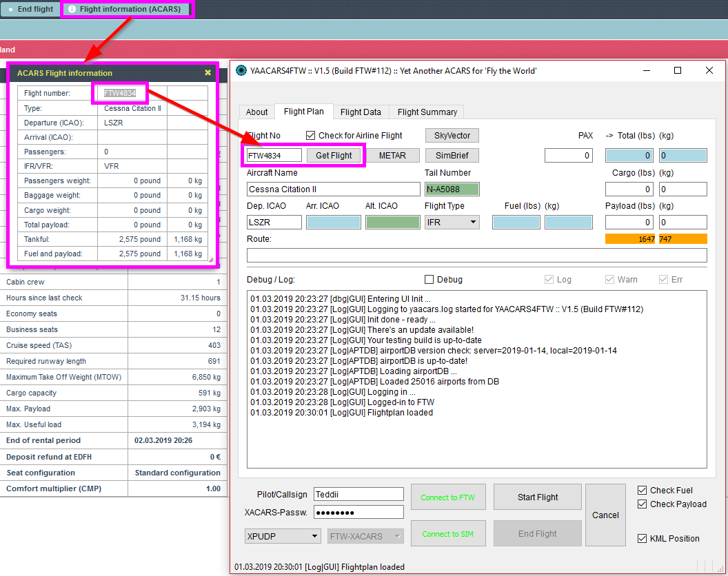This screenshot has height=576, width=728.
Task: Click the Standard configuration value
Action: click(x=177, y=473)
